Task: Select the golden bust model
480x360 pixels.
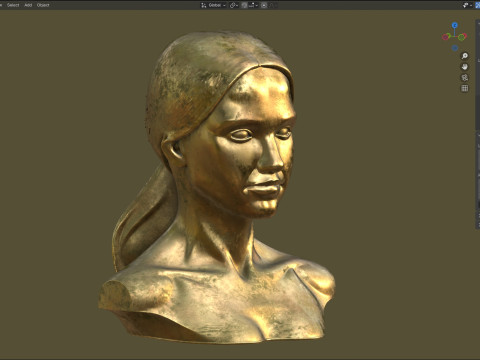Action: pyautogui.click(x=220, y=187)
